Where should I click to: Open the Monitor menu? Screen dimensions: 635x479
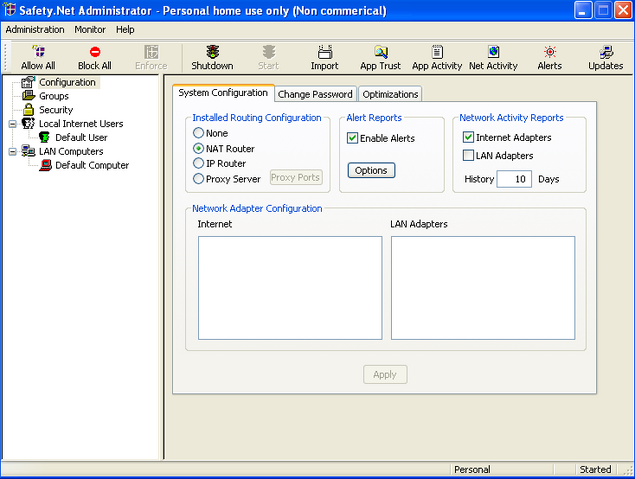[x=90, y=30]
